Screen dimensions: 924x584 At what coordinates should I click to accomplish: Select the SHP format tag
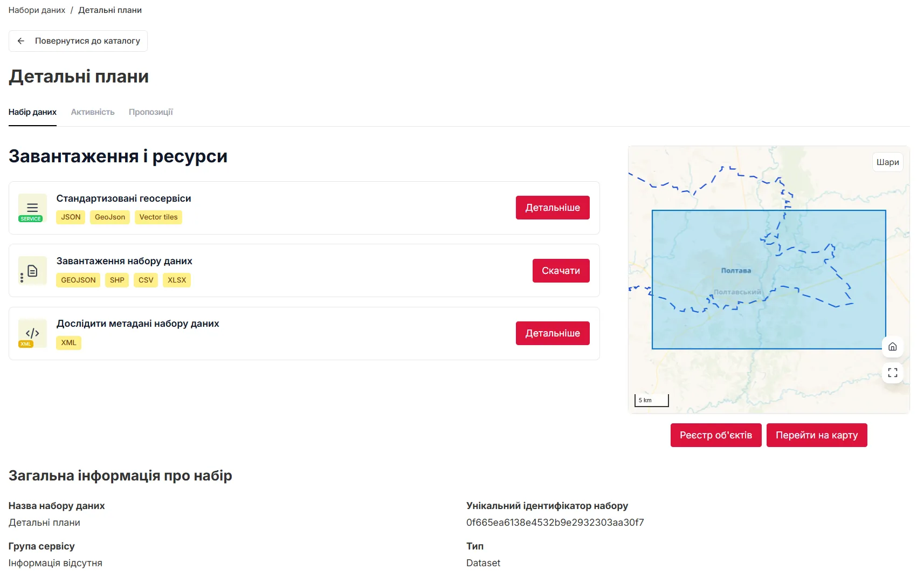(x=117, y=280)
